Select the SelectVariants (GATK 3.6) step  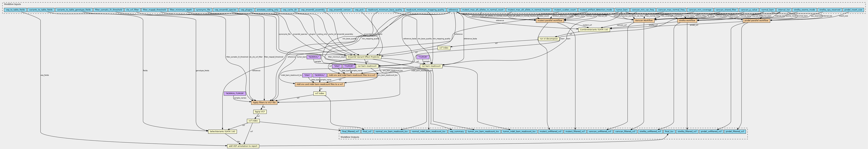(222, 132)
